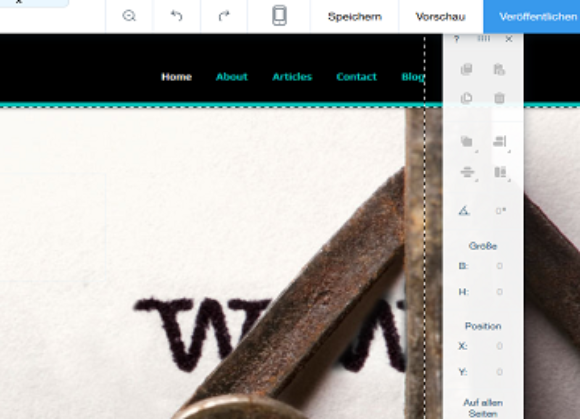Redo the last action

[224, 16]
